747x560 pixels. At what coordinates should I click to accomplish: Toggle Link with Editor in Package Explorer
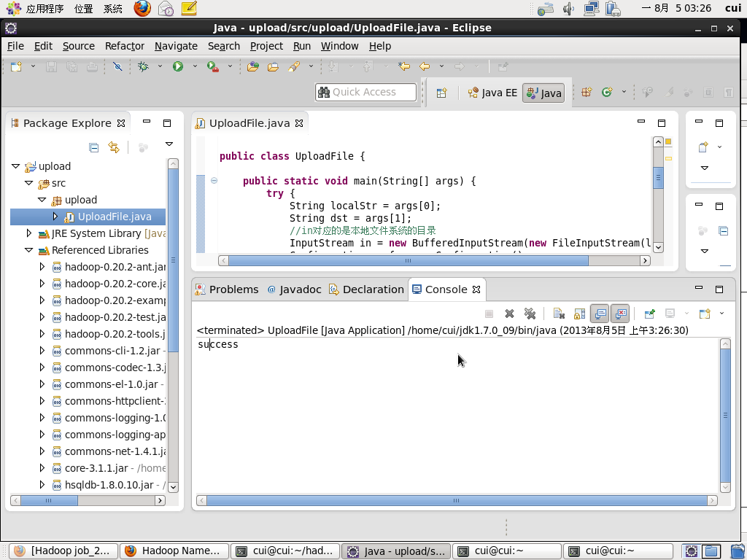click(114, 147)
